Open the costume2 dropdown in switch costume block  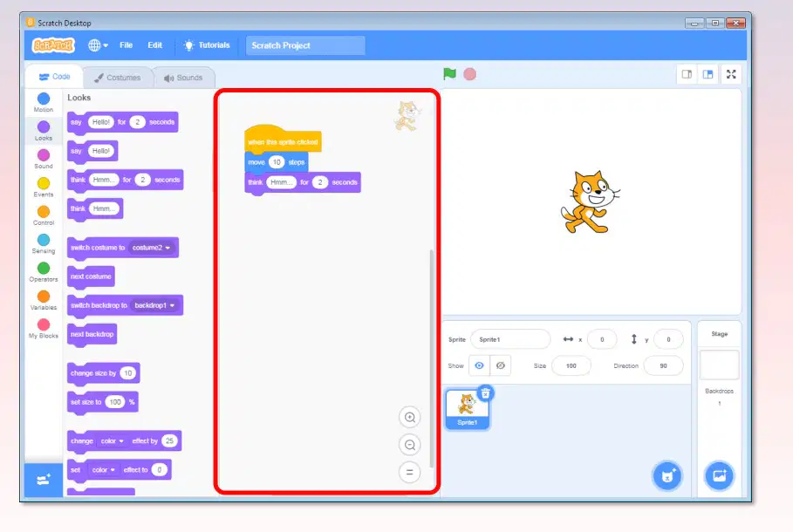pyautogui.click(x=151, y=248)
